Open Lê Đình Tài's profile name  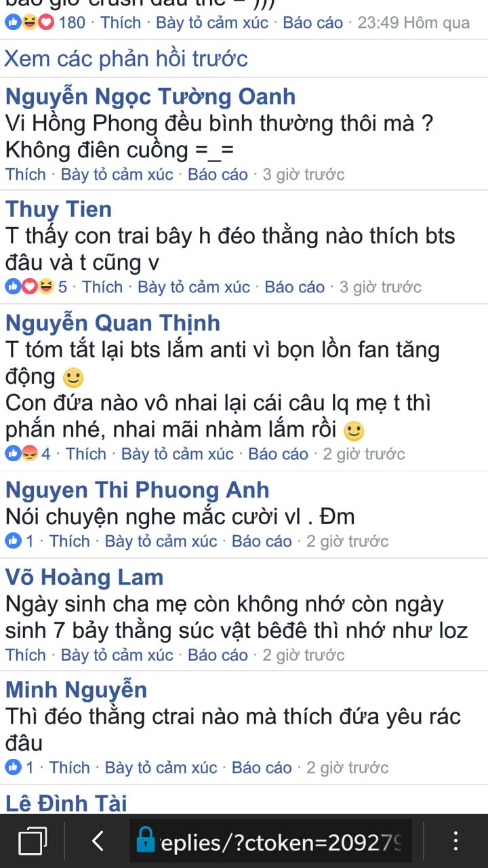(66, 803)
